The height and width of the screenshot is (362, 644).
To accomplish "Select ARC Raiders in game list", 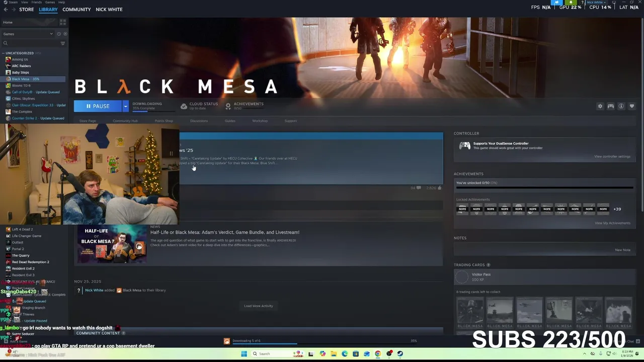I will click(21, 66).
